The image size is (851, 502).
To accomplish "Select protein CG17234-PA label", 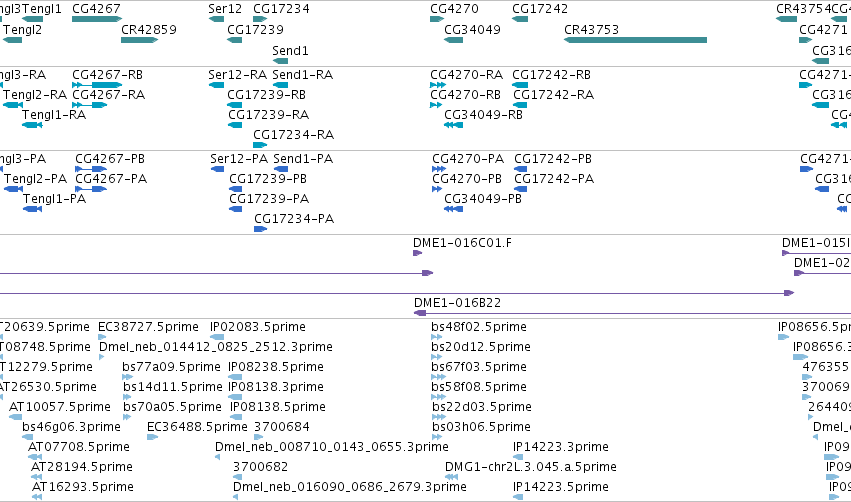I will [x=294, y=219].
